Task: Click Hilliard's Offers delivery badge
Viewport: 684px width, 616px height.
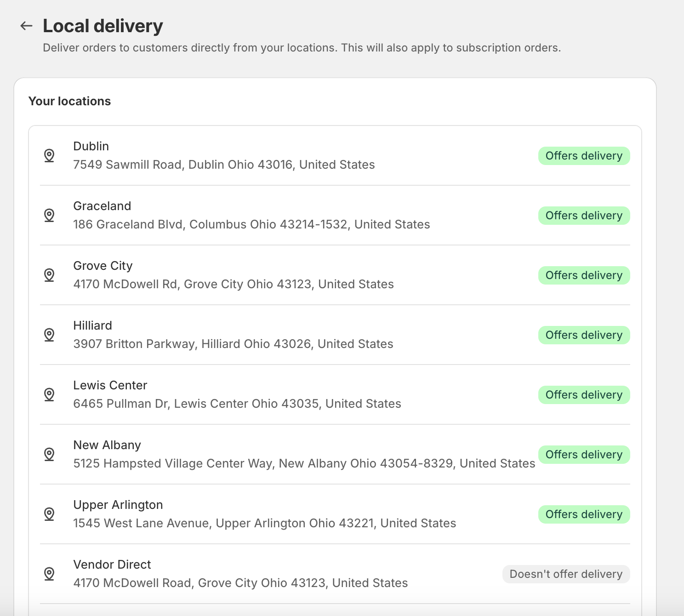Action: point(584,335)
